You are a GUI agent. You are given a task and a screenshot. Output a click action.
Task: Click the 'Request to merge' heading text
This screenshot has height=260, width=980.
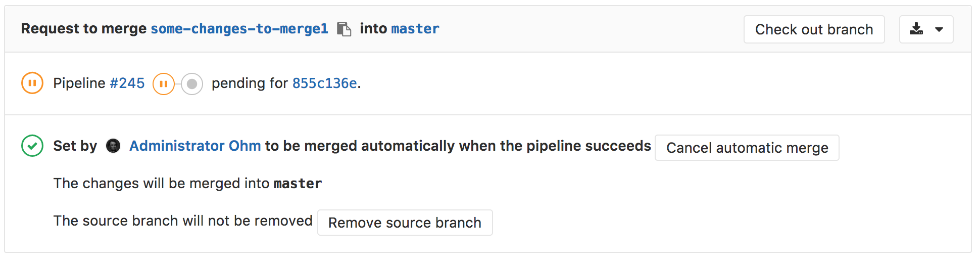pos(84,29)
